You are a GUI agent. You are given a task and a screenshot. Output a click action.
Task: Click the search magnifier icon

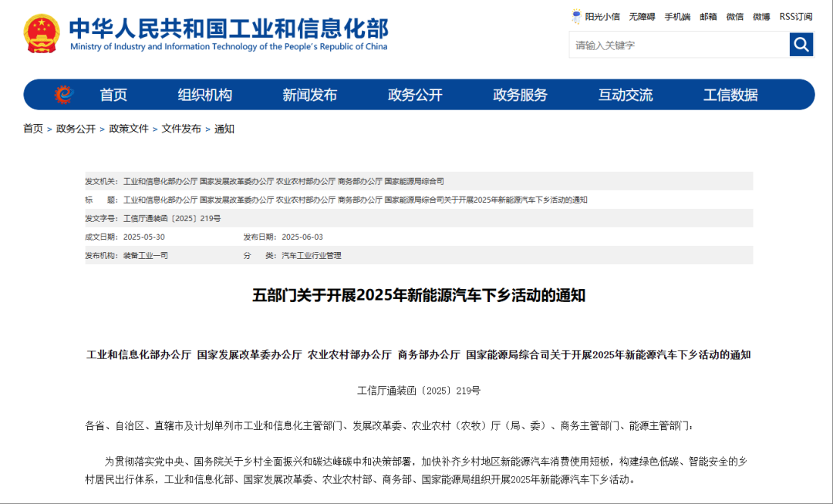(x=801, y=45)
